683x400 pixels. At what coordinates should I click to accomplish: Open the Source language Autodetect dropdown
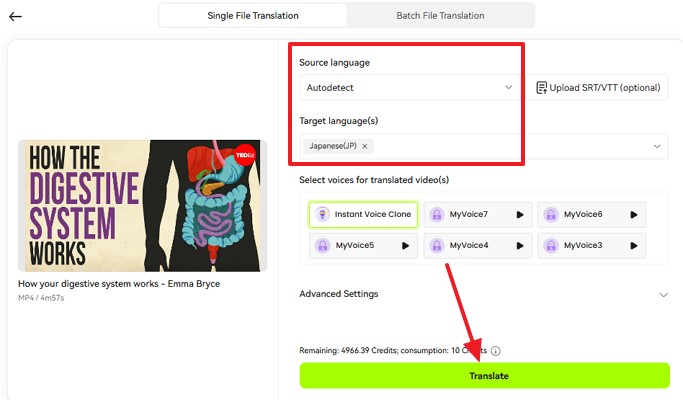410,88
